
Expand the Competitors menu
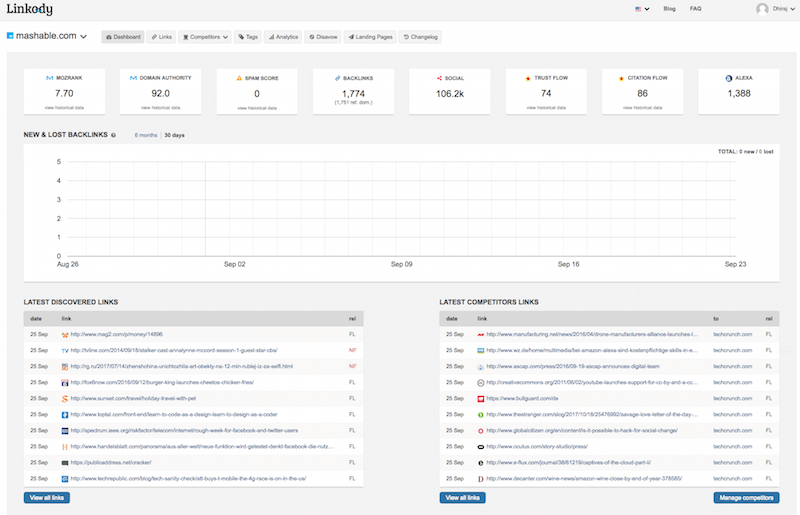tap(205, 37)
